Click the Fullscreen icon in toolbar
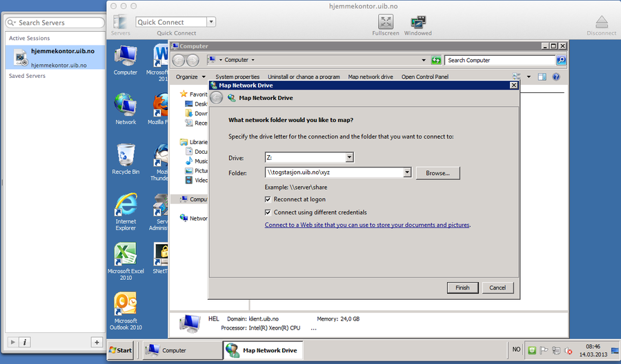This screenshot has width=621, height=364. [386, 22]
